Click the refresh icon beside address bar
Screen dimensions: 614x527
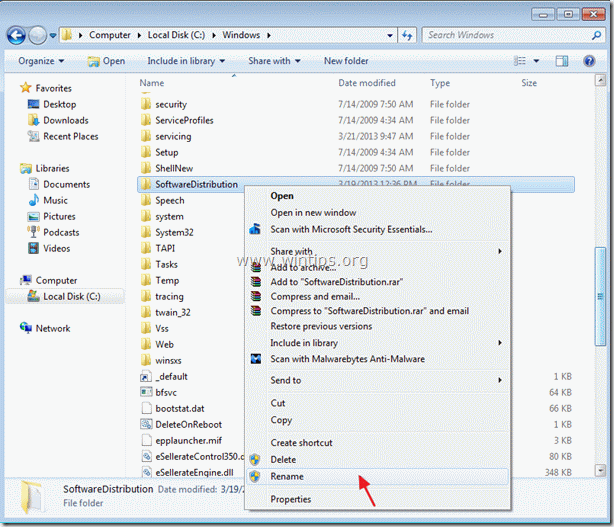pyautogui.click(x=407, y=36)
